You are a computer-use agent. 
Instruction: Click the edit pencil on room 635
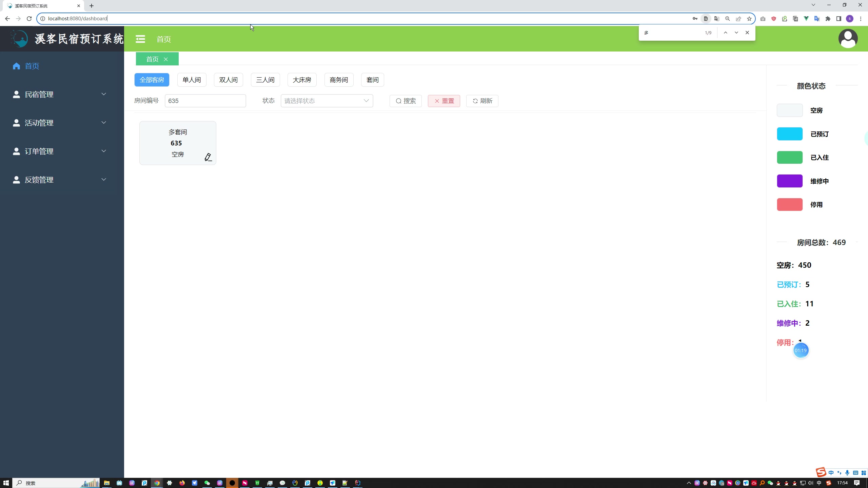click(x=208, y=157)
